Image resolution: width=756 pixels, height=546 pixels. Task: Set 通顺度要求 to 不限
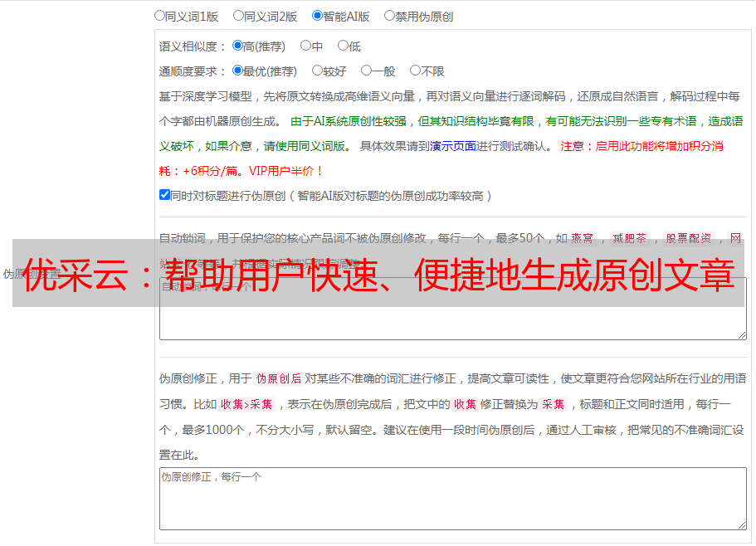(415, 71)
